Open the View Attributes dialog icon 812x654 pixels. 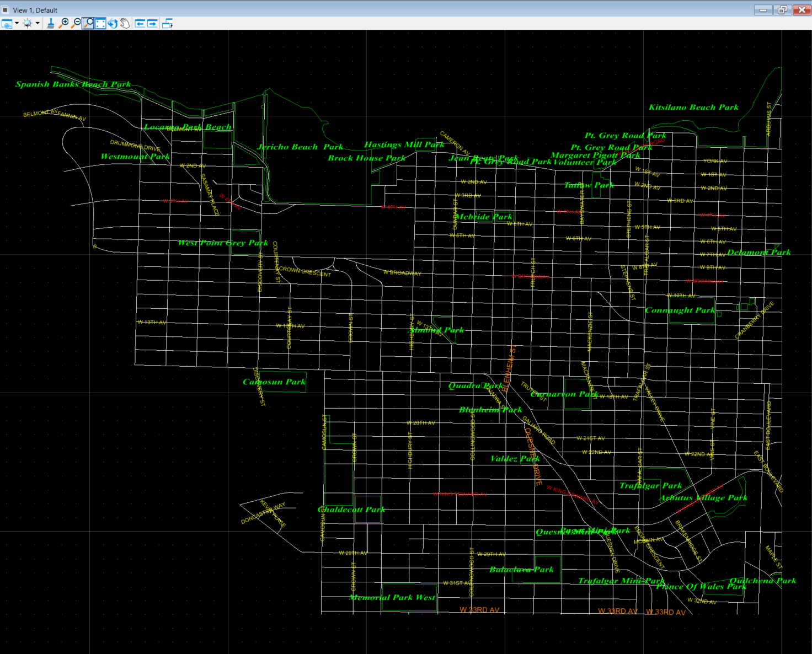[7, 24]
